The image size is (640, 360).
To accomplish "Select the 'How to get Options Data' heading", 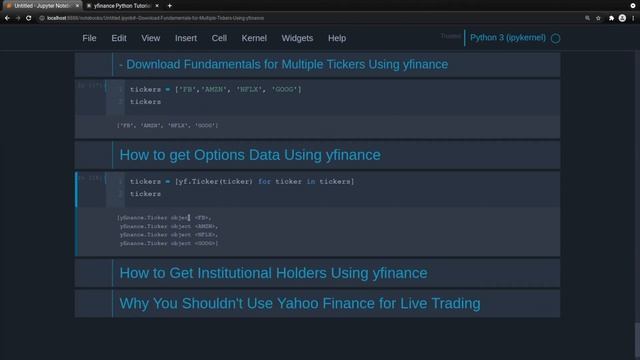I will [250, 155].
